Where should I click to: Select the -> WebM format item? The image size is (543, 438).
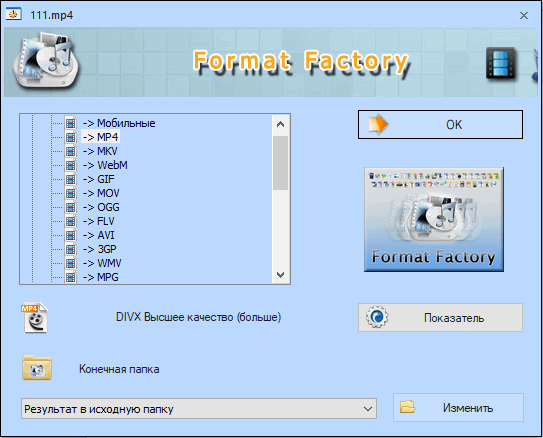point(105,166)
